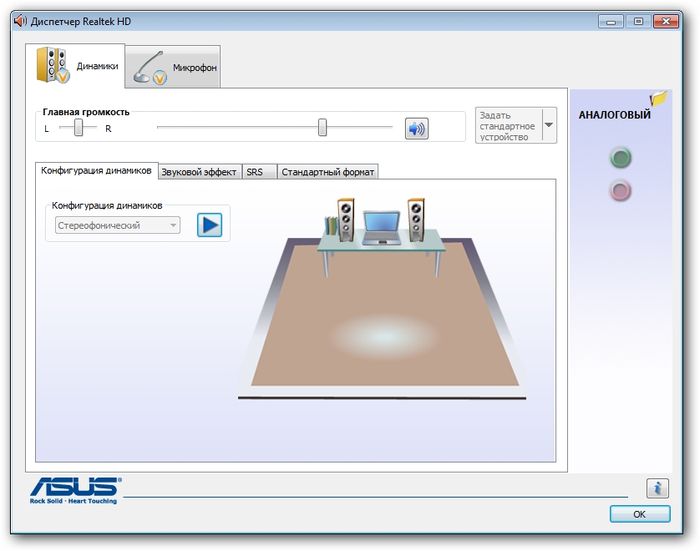Click the left speaker in the room
Viewport: 700px width, 551px height.
(x=345, y=220)
